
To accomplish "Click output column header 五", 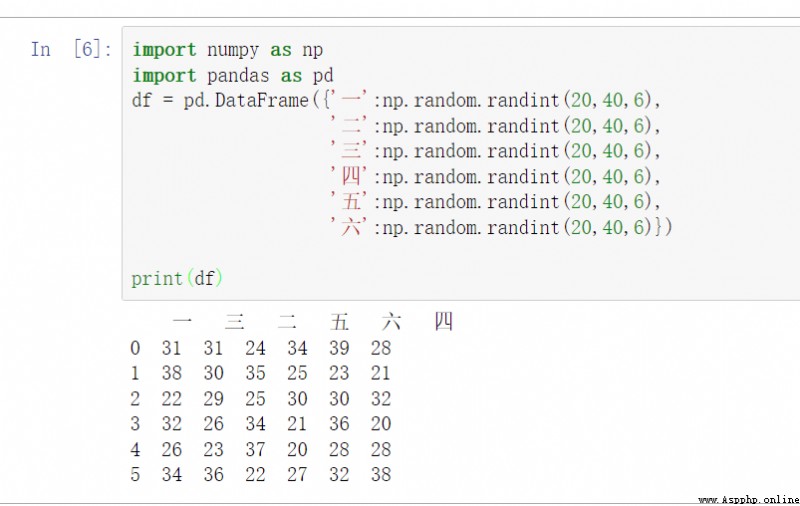I will click(x=339, y=321).
